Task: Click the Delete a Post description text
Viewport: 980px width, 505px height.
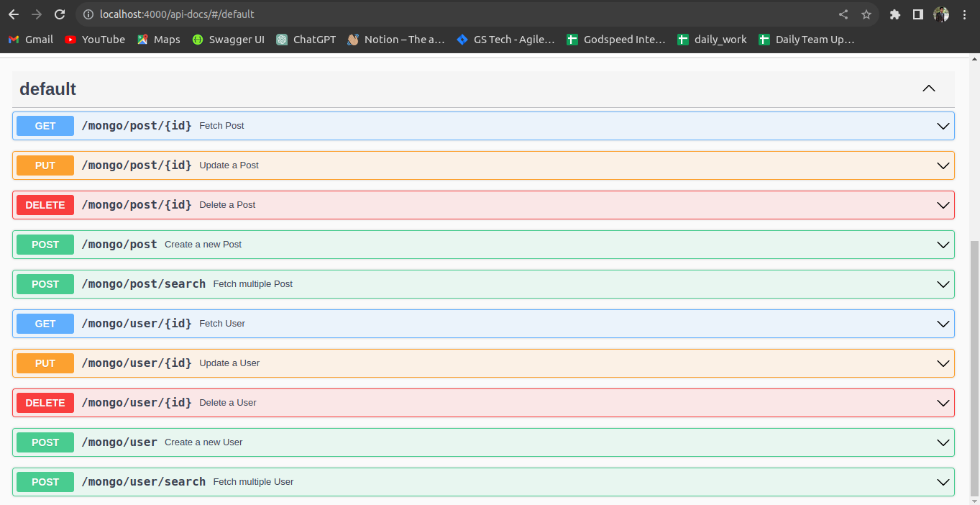Action: coord(227,205)
